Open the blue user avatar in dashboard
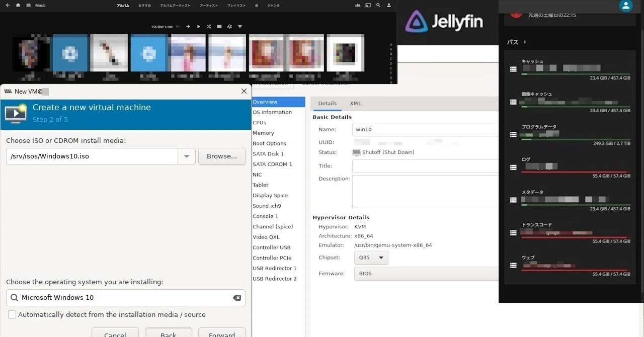Screen dimensions: 644x337 tap(626, 6)
